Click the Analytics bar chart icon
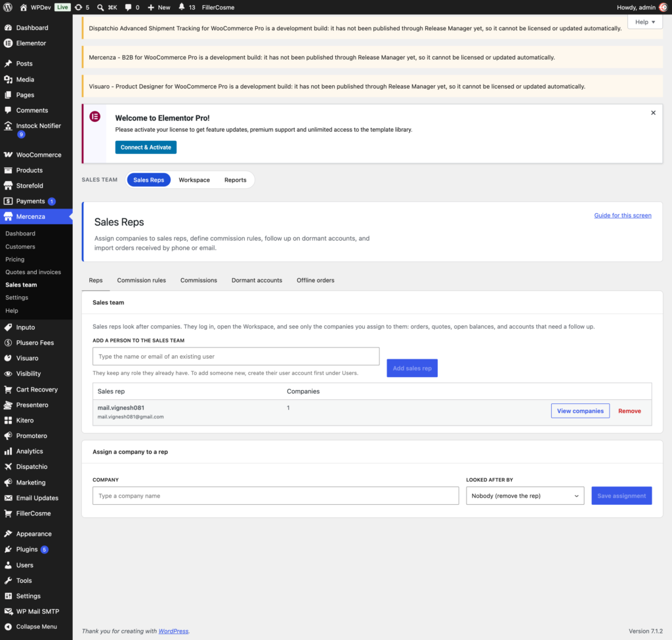 pyautogui.click(x=8, y=451)
